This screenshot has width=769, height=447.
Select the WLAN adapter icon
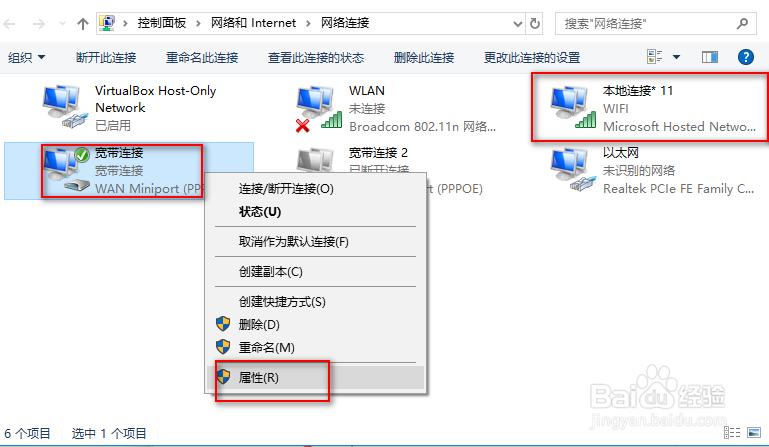[x=319, y=108]
